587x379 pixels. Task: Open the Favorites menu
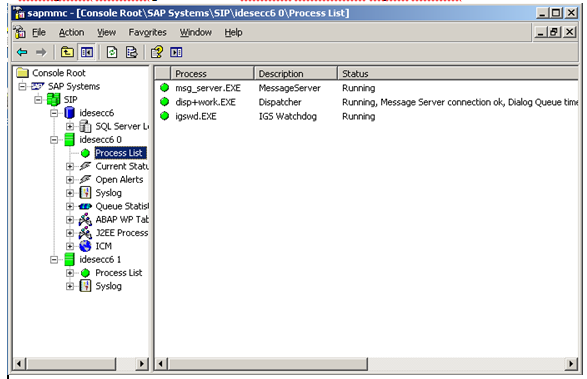coord(147,33)
